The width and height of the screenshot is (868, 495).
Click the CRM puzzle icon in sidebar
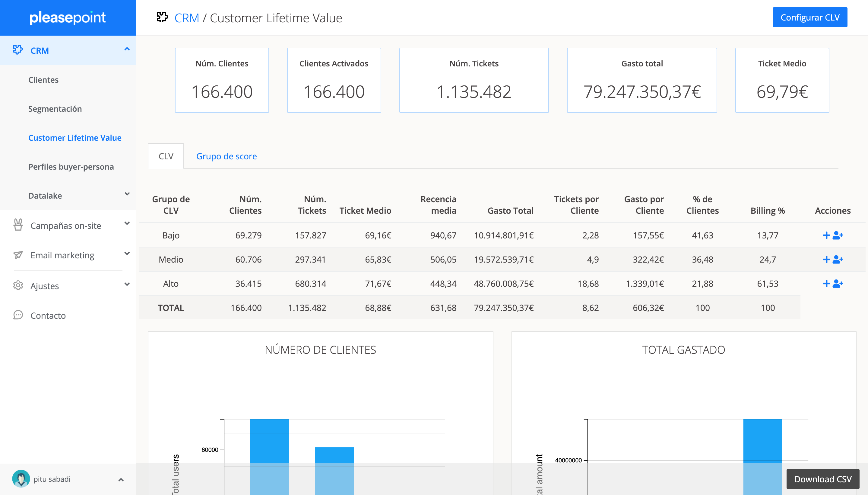tap(18, 50)
